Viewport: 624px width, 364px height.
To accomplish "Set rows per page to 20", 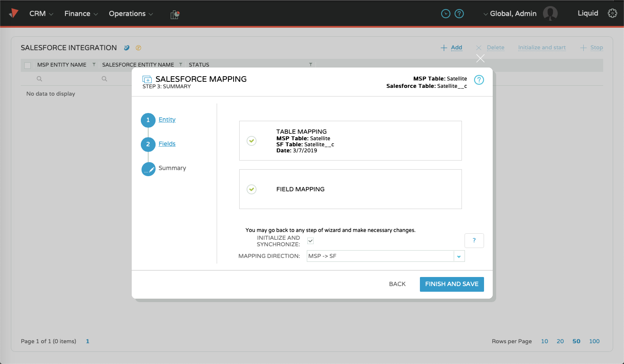I will (560, 341).
